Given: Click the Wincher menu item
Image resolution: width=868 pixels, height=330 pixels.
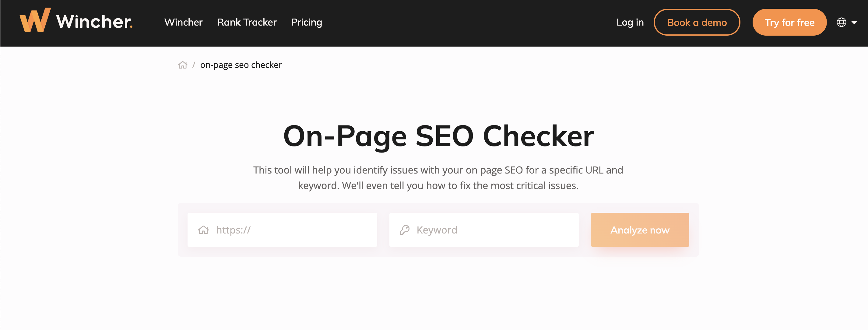Looking at the screenshot, I should (x=184, y=23).
